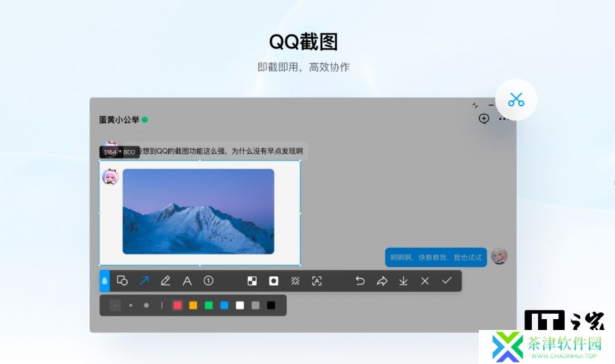Screen dimensions: 615x364
Task: Select the mosaic checkerboard tool
Action: 252,280
